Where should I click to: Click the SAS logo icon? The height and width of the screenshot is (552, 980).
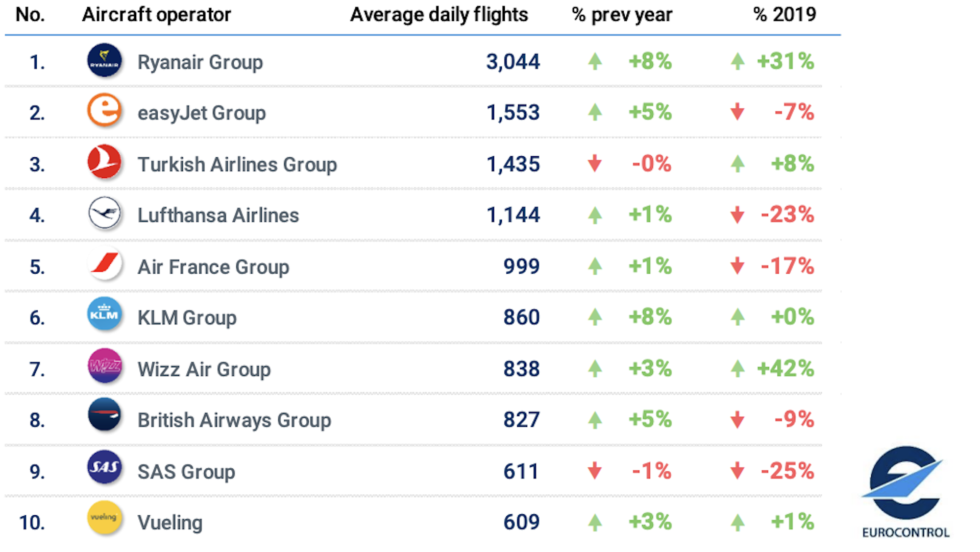(x=105, y=467)
